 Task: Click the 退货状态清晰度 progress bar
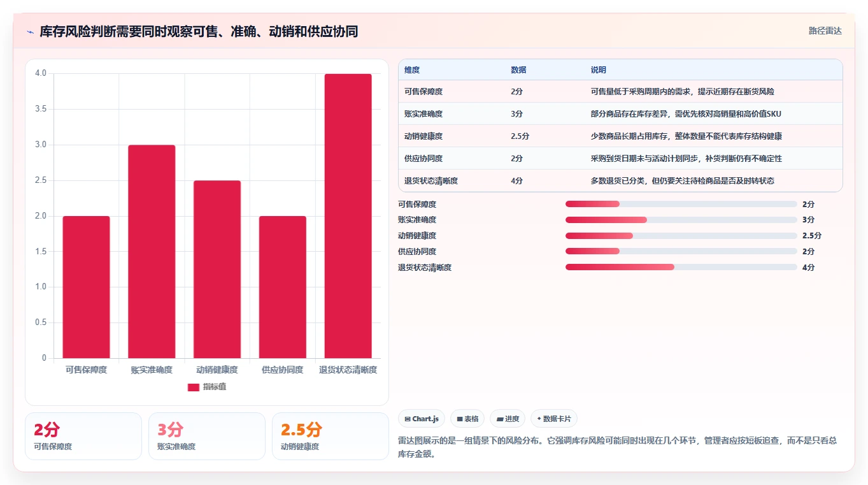681,268
